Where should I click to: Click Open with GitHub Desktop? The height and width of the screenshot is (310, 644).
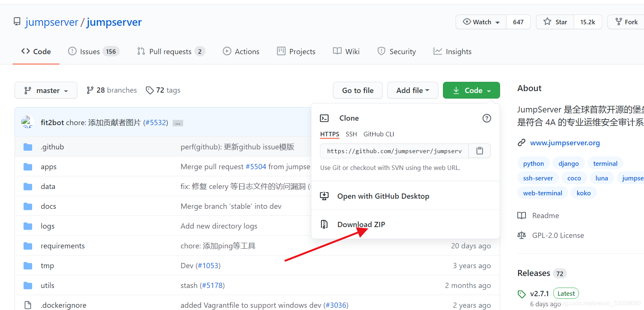[x=383, y=196]
